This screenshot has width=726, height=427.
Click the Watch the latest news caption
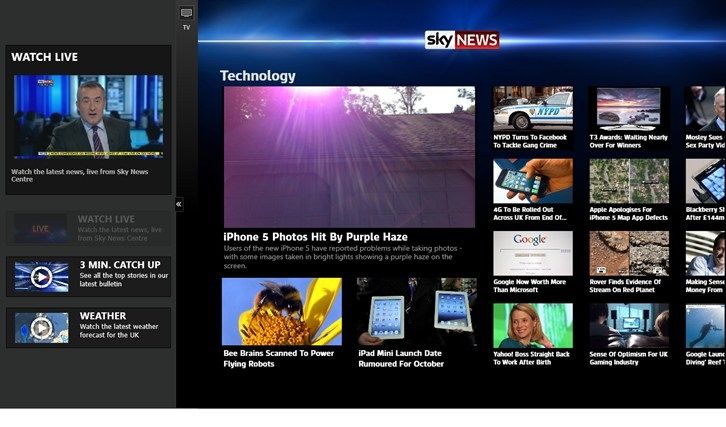pos(80,176)
